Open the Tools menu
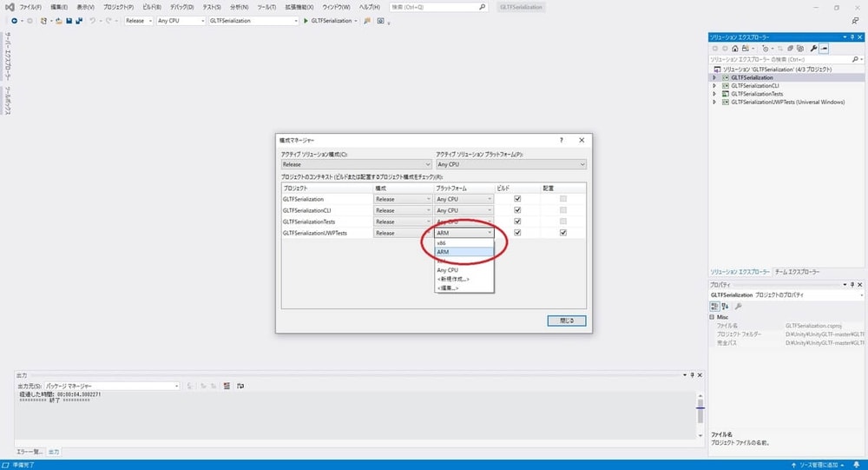Viewport: 868px width, 470px height. [266, 7]
